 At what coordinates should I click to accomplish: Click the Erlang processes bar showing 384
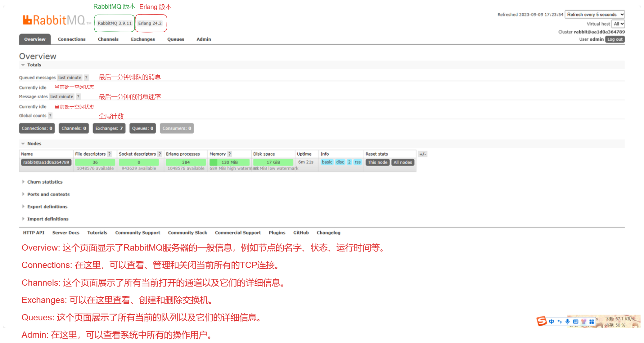tap(186, 162)
